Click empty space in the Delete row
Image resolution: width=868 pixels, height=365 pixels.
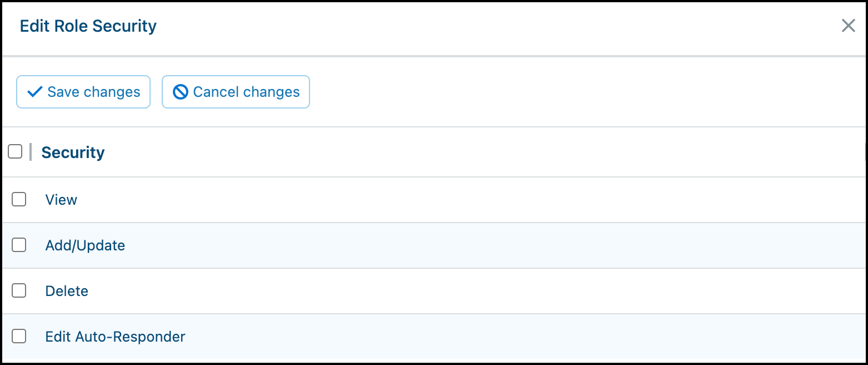472,291
